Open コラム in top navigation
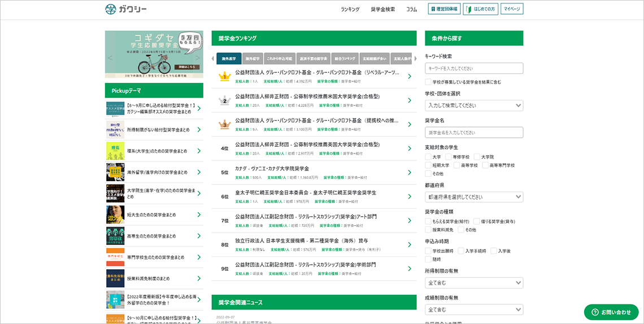 point(411,9)
